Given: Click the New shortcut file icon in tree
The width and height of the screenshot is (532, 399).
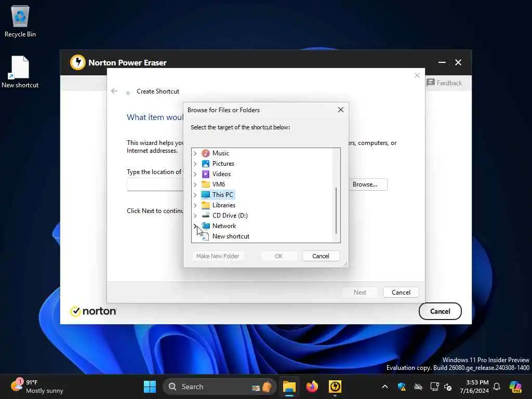Looking at the screenshot, I should [206, 236].
